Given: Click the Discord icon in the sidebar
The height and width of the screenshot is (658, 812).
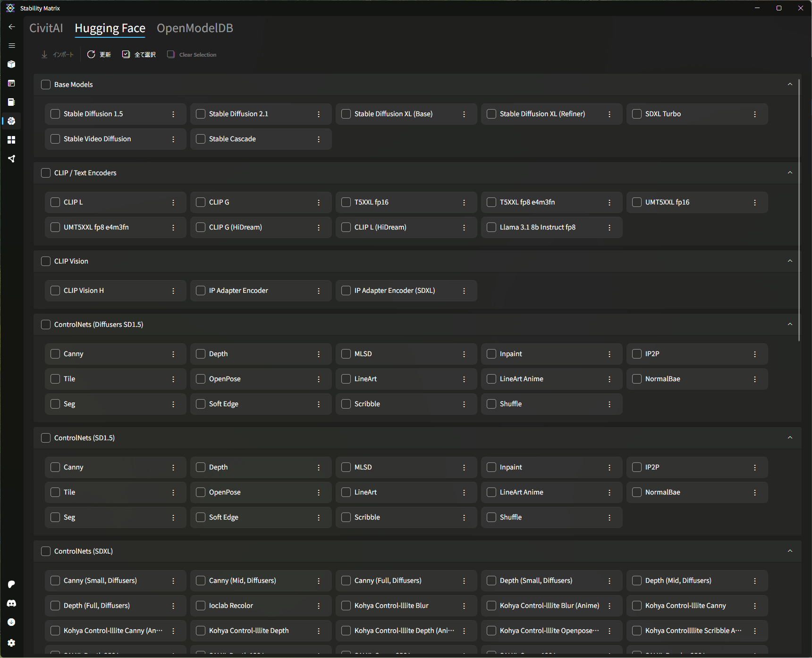Looking at the screenshot, I should (x=11, y=603).
